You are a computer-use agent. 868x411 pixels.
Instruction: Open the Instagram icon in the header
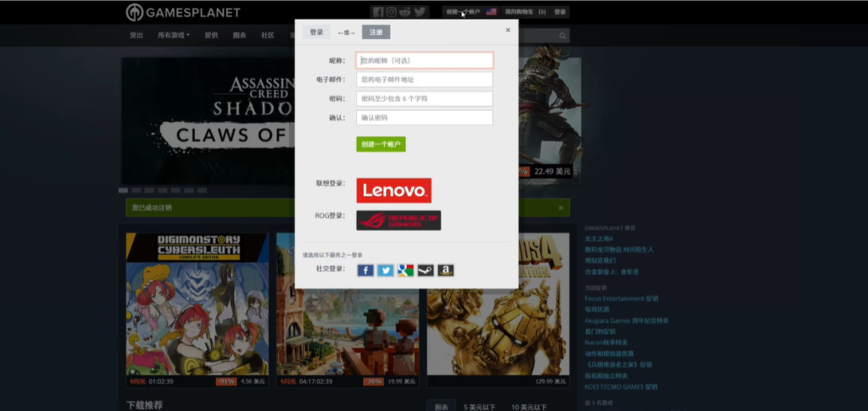click(392, 12)
